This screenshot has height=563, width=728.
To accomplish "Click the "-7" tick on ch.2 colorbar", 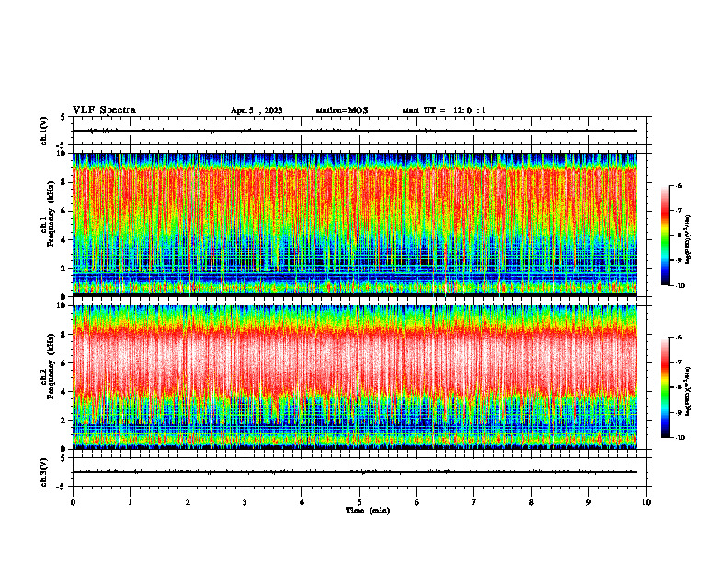I will click(x=678, y=362).
